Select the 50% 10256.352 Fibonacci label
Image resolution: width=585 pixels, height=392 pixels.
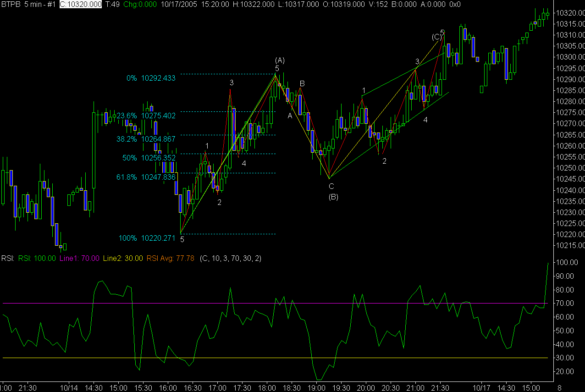[149, 158]
